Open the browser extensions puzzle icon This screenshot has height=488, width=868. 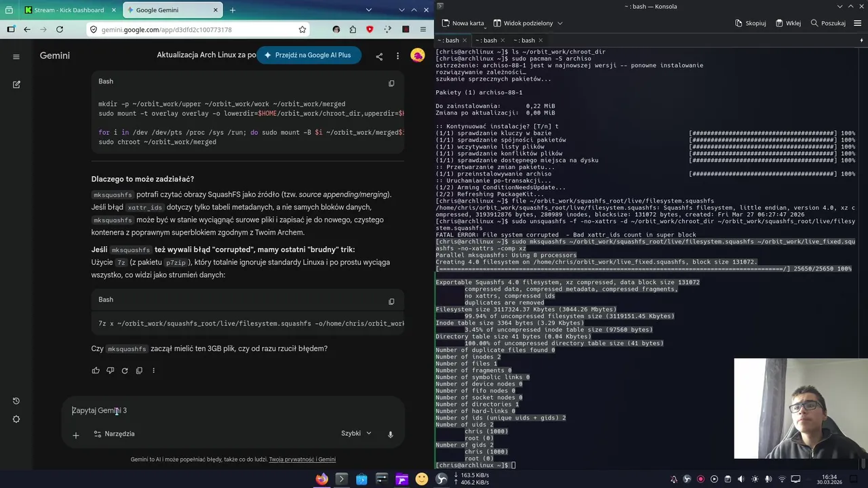click(x=353, y=29)
